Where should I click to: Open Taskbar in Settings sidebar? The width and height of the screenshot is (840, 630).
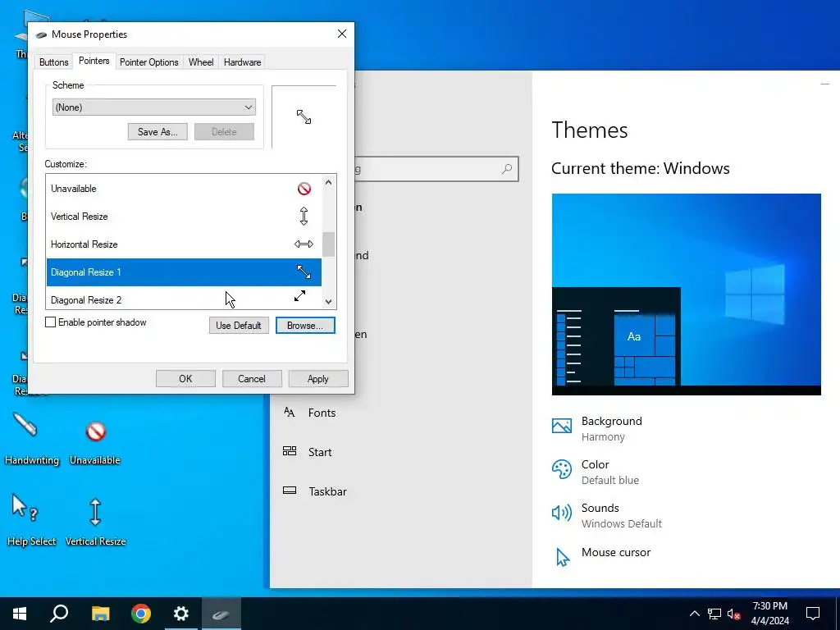click(x=327, y=491)
